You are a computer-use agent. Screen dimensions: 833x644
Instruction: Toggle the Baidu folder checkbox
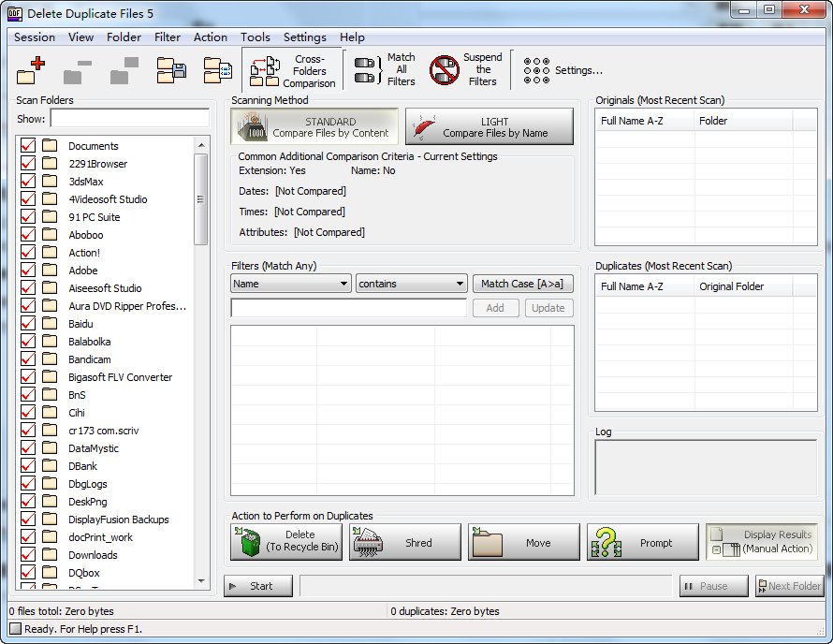pyautogui.click(x=27, y=323)
